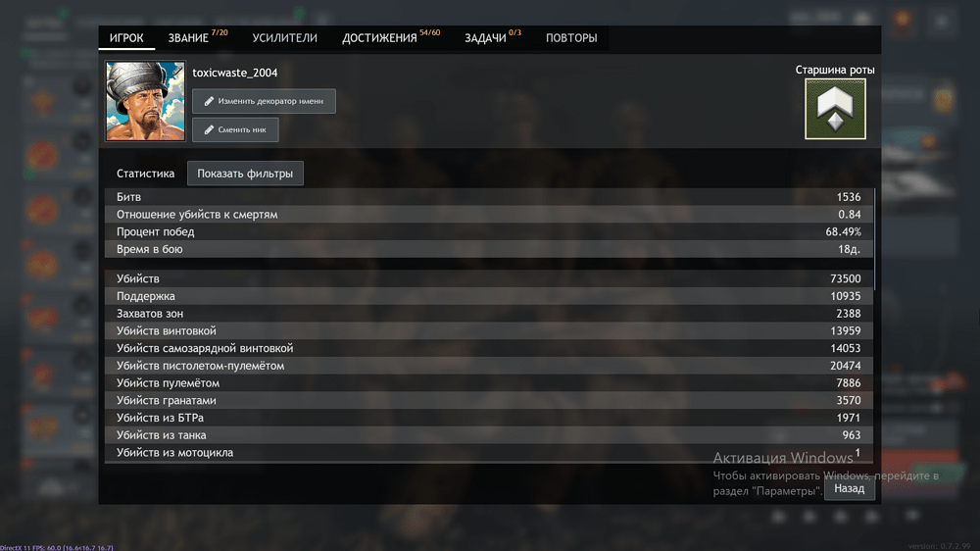Open the ПОВТОРЫ tab
The image size is (980, 551).
[x=571, y=38]
